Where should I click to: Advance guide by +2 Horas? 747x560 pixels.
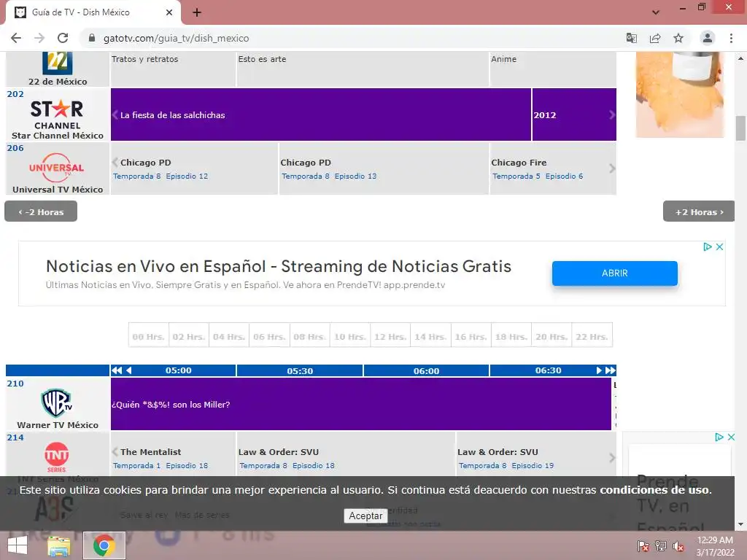tap(699, 211)
